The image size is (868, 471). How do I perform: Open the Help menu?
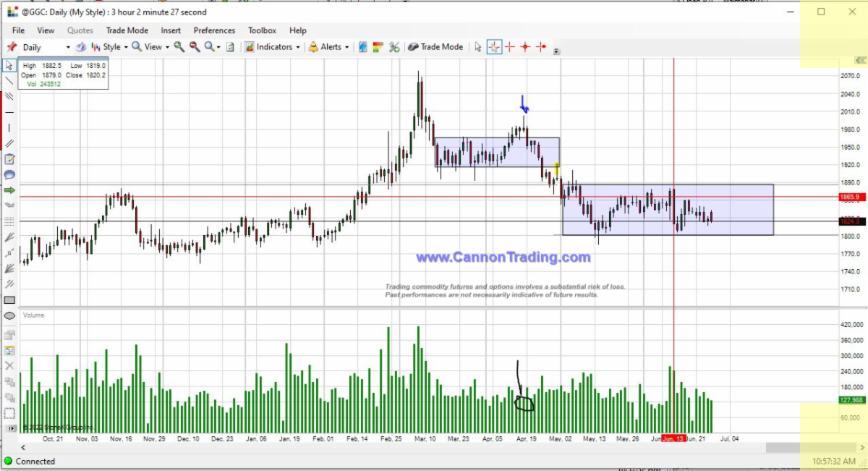pyautogui.click(x=298, y=30)
